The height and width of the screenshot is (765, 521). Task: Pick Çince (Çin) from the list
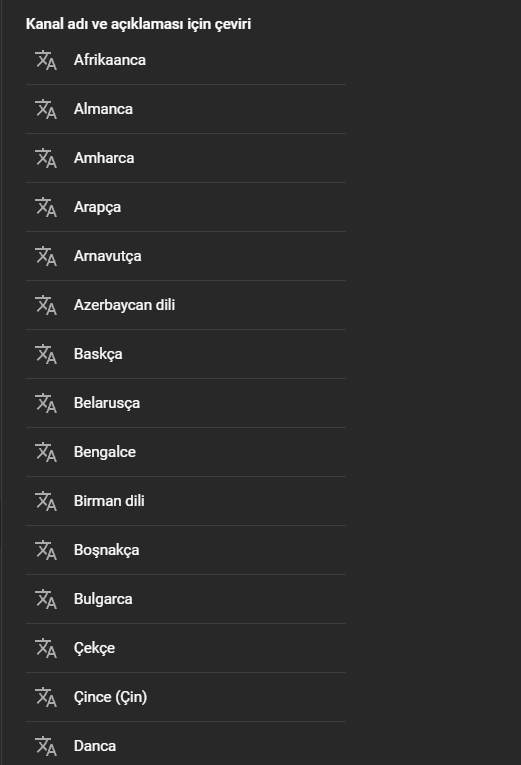186,697
